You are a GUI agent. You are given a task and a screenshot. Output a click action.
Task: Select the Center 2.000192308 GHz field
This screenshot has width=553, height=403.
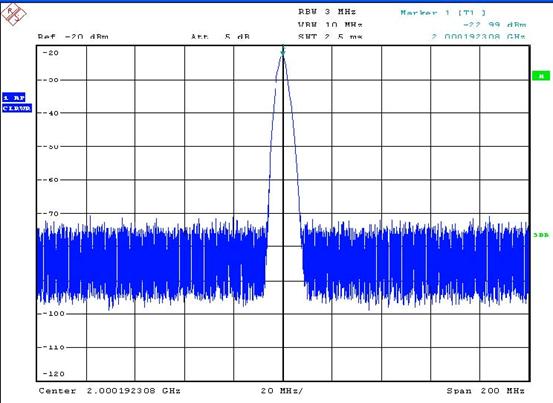tap(110, 391)
